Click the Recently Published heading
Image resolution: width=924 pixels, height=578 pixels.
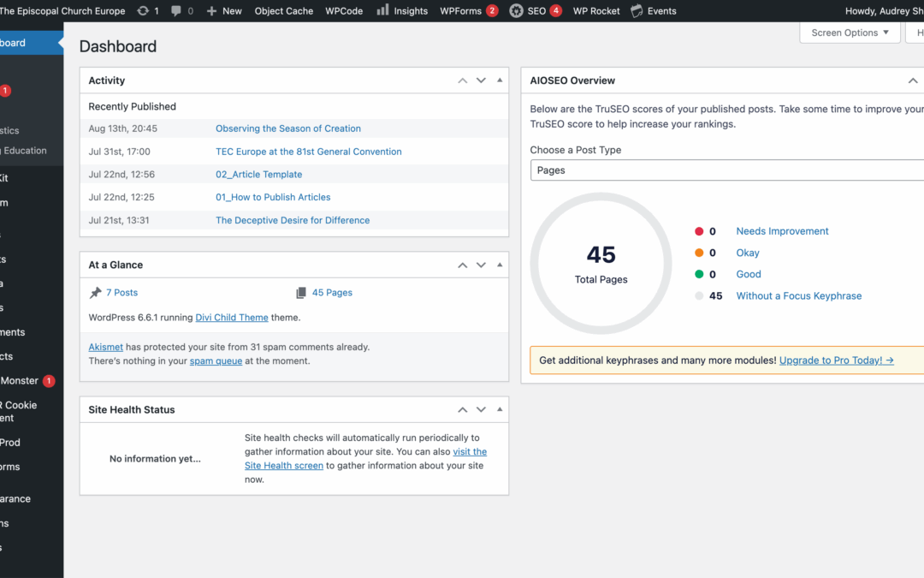coord(132,107)
